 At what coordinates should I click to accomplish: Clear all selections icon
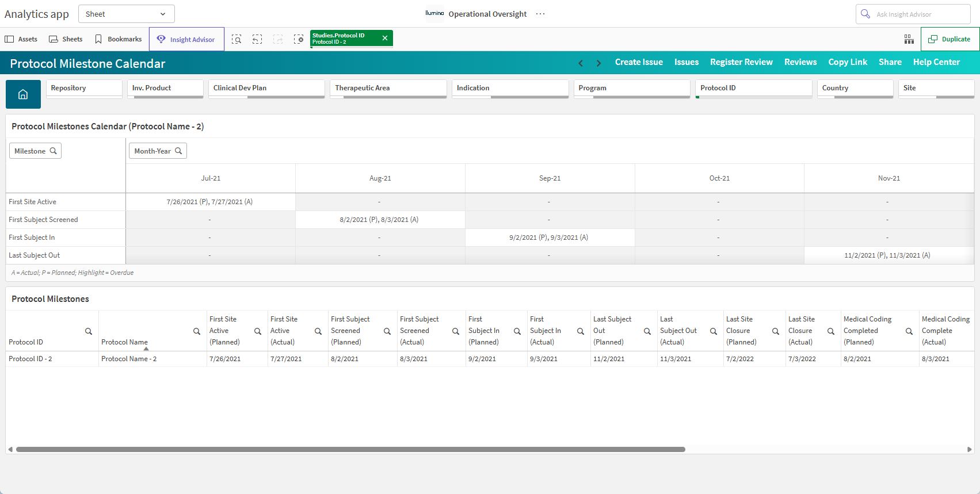299,39
